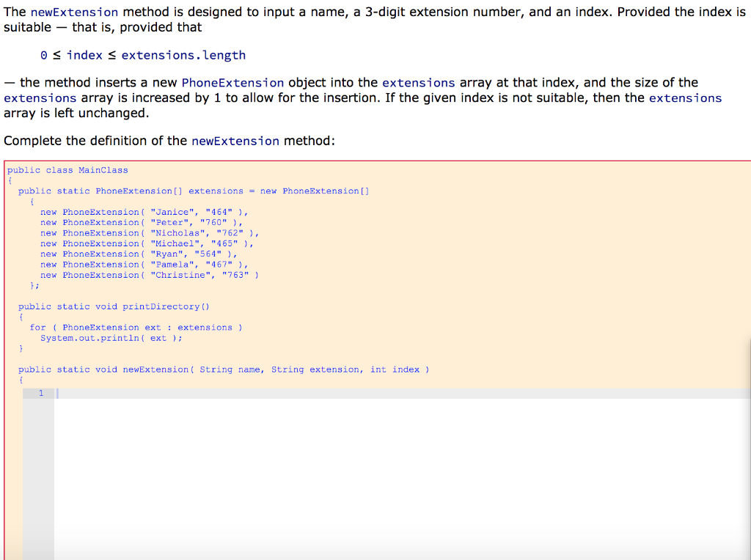Click the Ryan 564 PhoneExtension line
Image resolution: width=751 pixels, height=560 pixels.
[x=139, y=254]
